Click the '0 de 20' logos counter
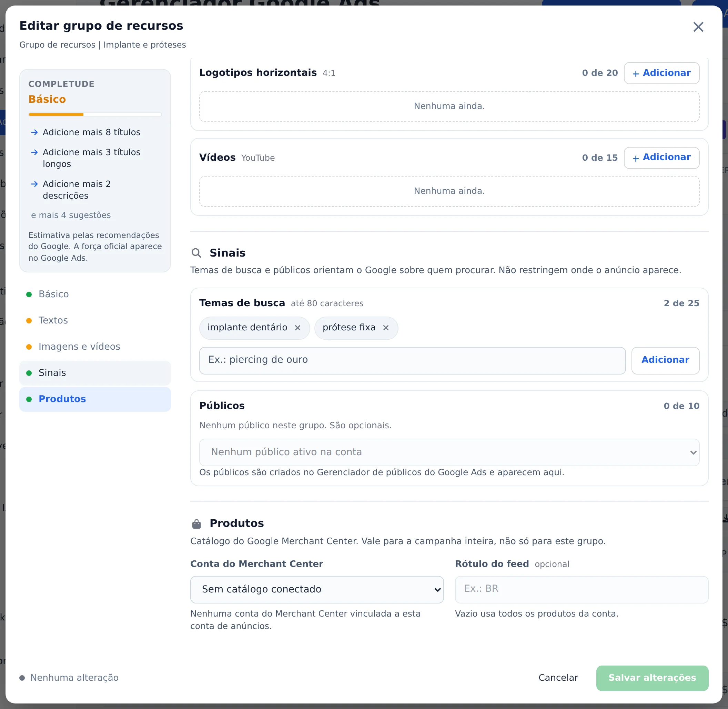 599,73
